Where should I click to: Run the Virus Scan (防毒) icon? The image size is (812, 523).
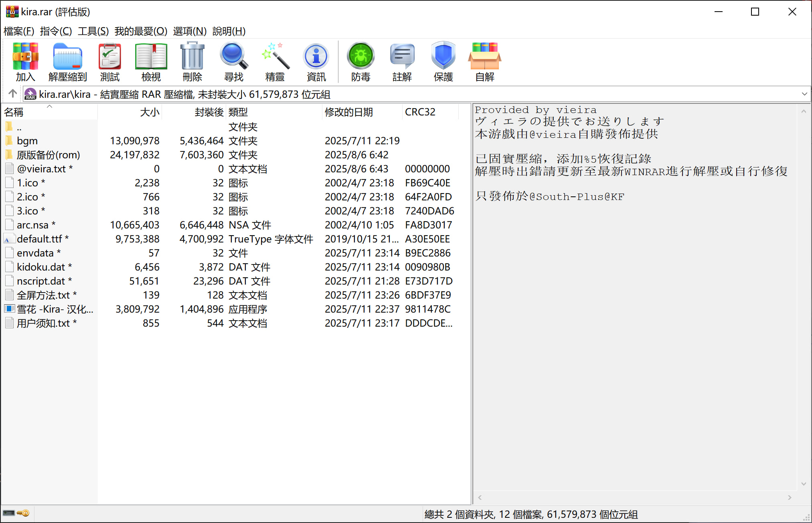click(360, 61)
